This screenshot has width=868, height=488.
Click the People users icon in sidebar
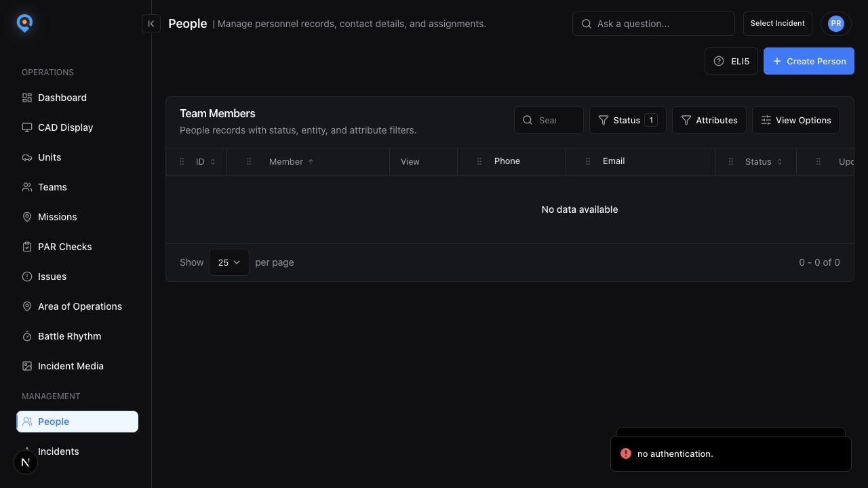pos(27,422)
